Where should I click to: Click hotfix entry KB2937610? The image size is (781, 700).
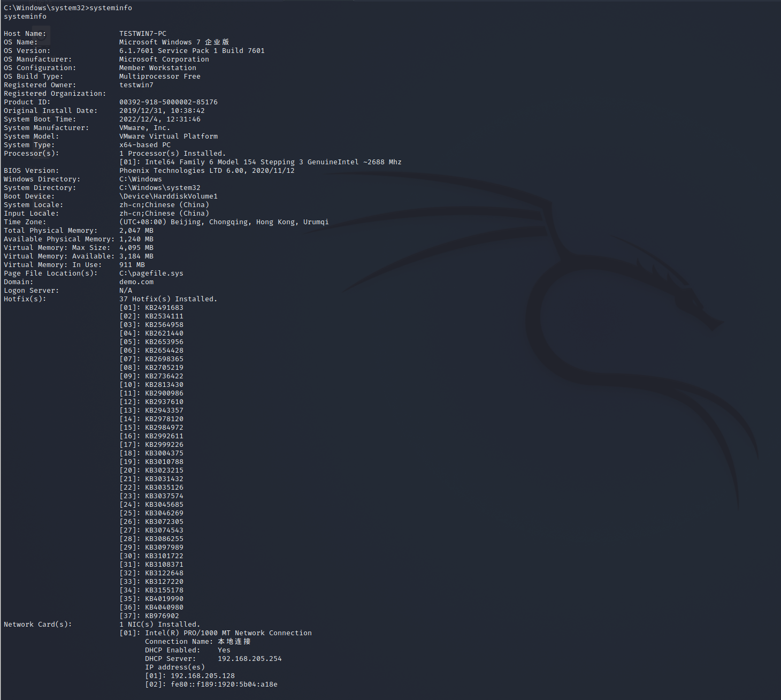coord(164,402)
